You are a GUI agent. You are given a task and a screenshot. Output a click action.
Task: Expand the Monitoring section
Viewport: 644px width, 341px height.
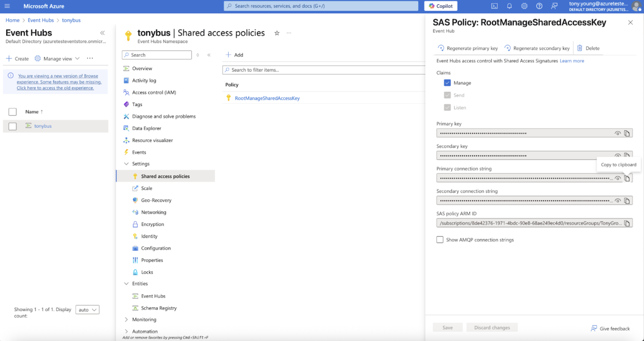click(126, 319)
